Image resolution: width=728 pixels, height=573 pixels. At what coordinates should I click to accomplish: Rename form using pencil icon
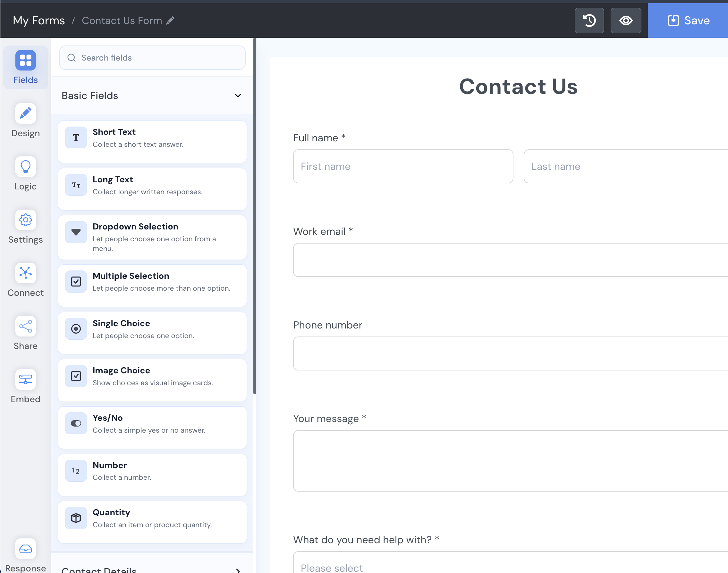point(171,21)
